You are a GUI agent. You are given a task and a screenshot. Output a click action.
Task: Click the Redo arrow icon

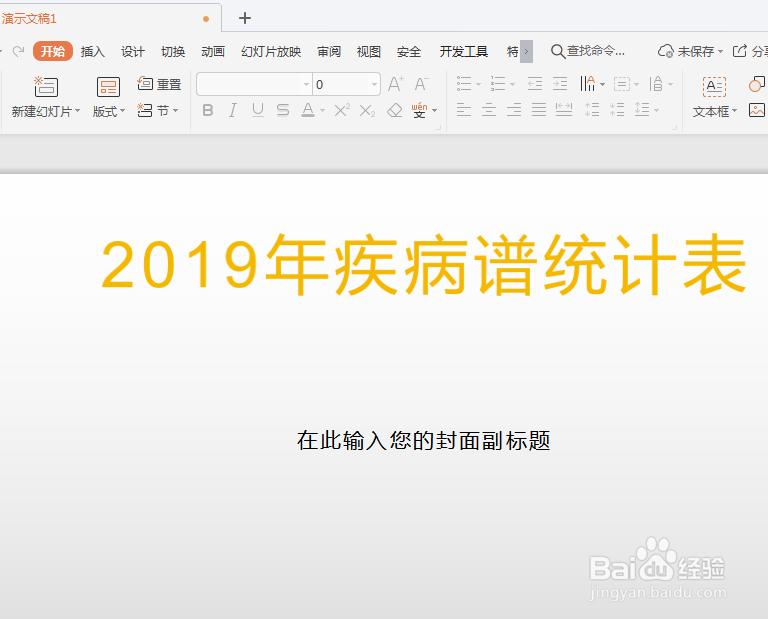click(x=18, y=51)
